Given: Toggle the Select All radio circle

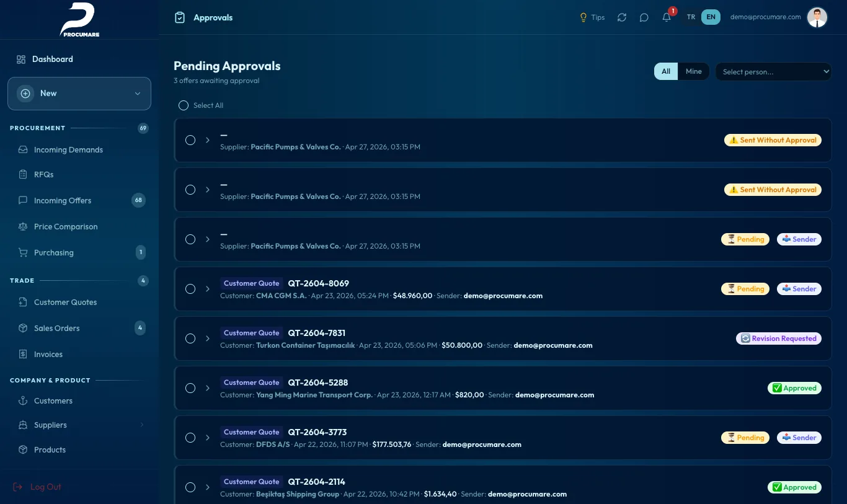Looking at the screenshot, I should tap(184, 105).
